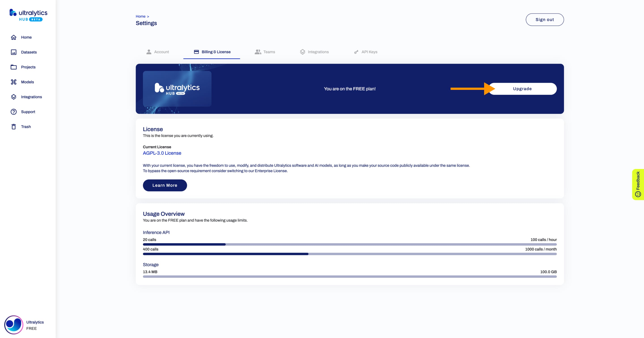The height and width of the screenshot is (338, 644).
Task: Click the Learn More license button
Action: click(x=165, y=185)
